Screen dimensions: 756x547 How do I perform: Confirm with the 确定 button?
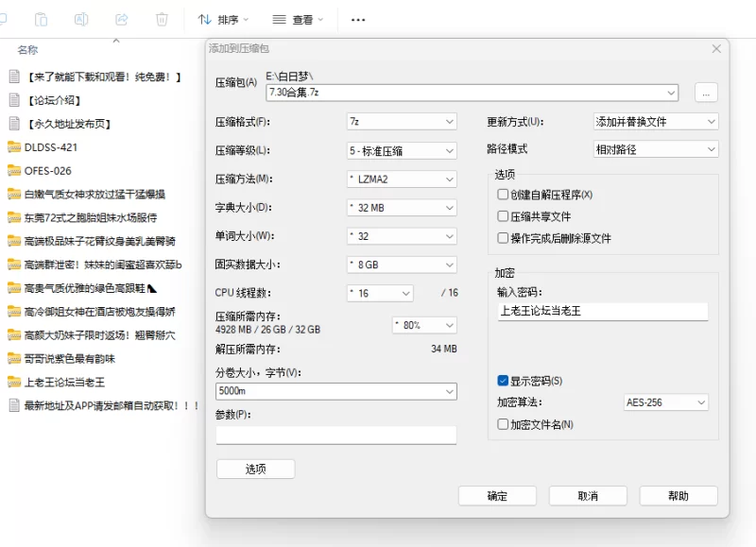497,496
